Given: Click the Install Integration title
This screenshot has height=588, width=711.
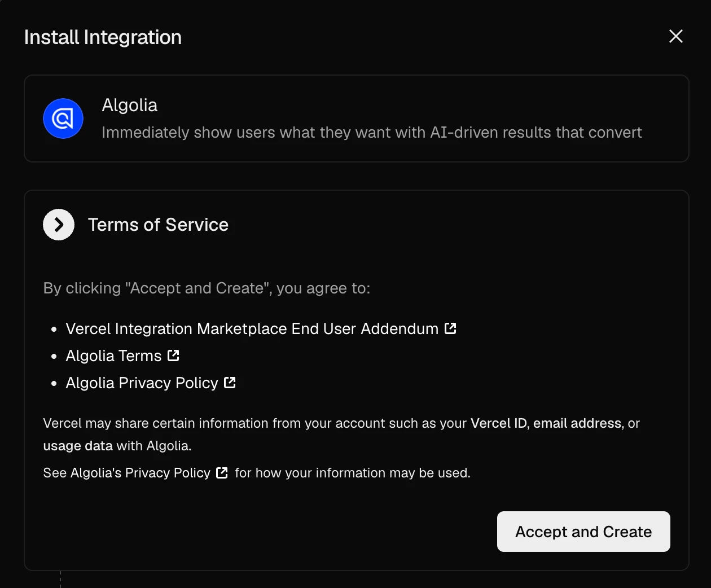Looking at the screenshot, I should 103,37.
